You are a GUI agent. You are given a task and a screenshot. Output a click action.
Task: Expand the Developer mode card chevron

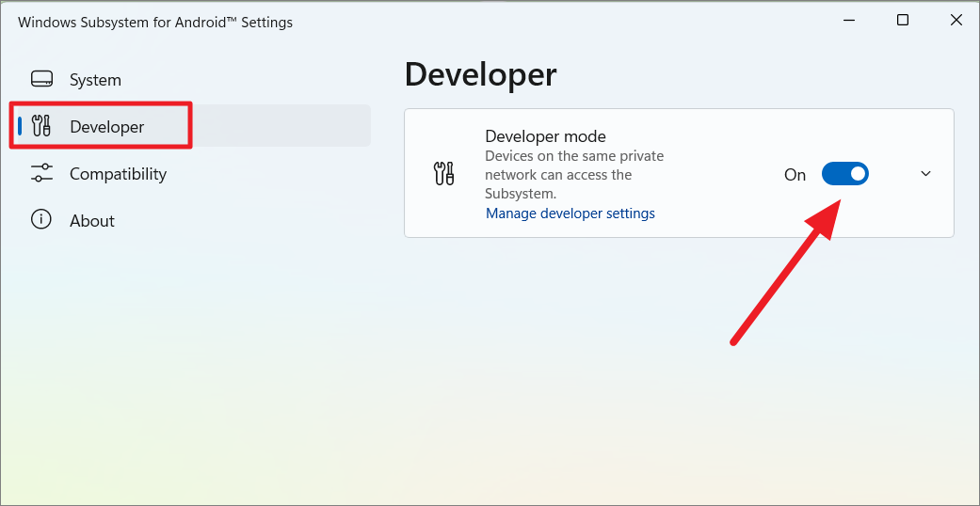coord(925,174)
